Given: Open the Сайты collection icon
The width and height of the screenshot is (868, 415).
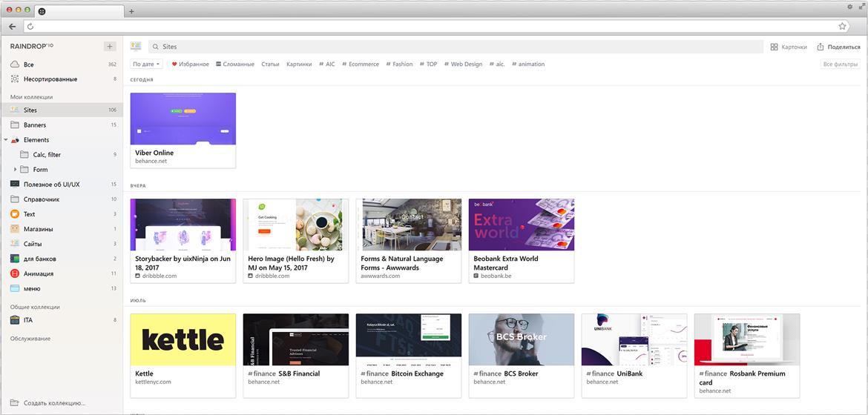Looking at the screenshot, I should [15, 244].
